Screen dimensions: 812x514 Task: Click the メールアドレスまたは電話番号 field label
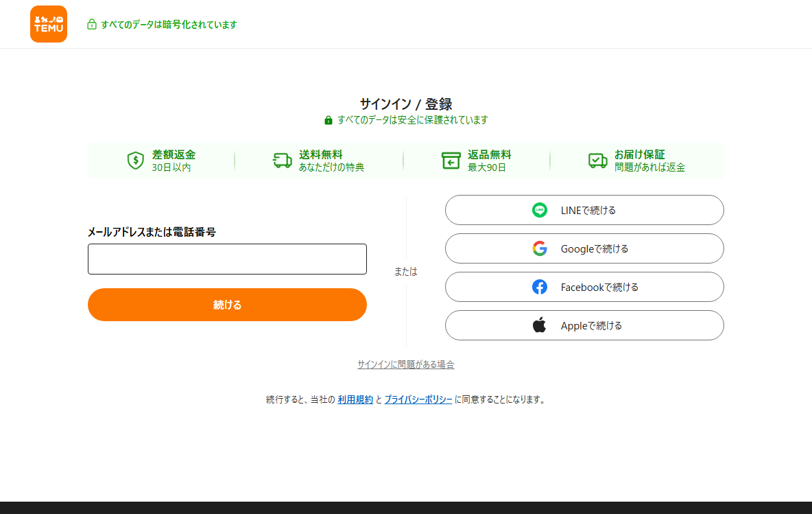tap(152, 232)
